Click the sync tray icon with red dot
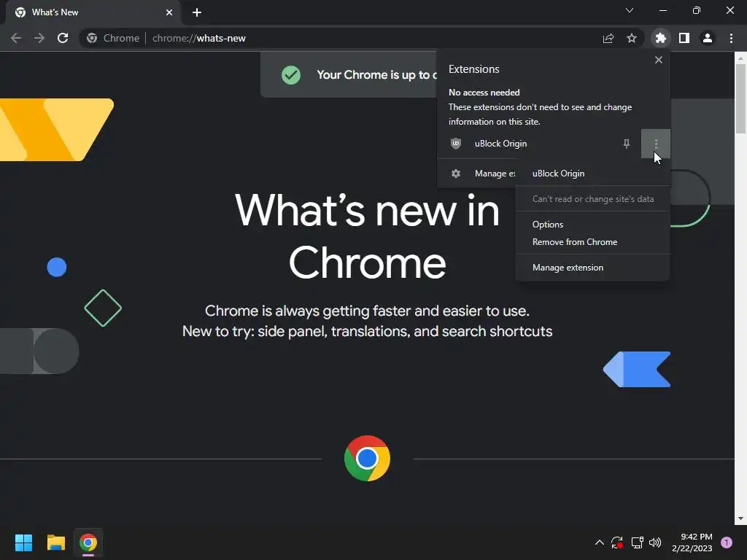747x560 pixels. click(x=617, y=542)
